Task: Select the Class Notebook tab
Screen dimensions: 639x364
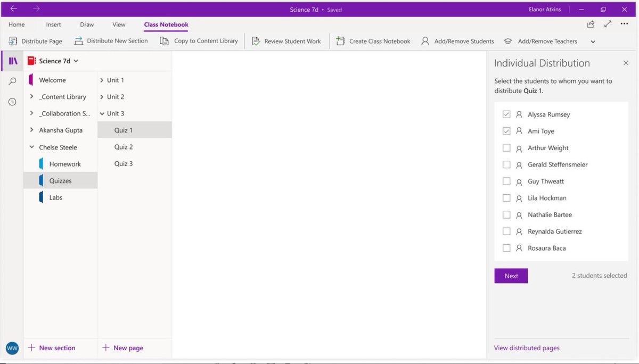Action: click(166, 24)
